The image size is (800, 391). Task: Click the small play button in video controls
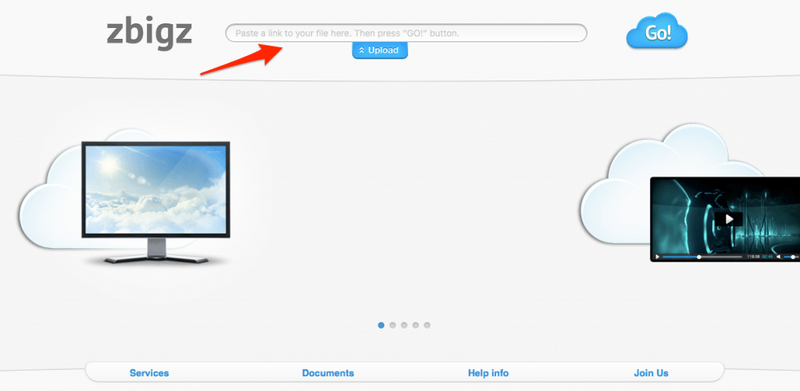point(658,257)
